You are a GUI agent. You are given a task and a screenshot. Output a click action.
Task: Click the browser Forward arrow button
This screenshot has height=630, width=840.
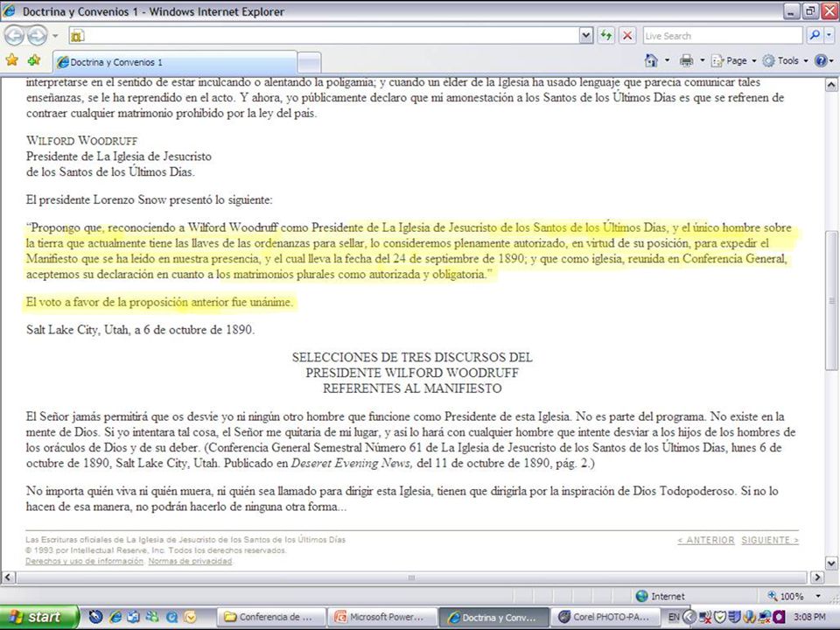tap(38, 36)
